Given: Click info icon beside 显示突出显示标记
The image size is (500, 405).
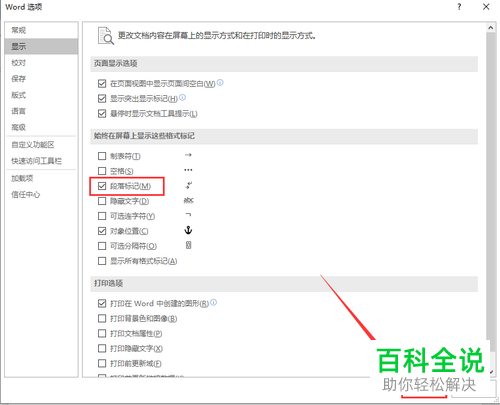Looking at the screenshot, I should tap(182, 97).
